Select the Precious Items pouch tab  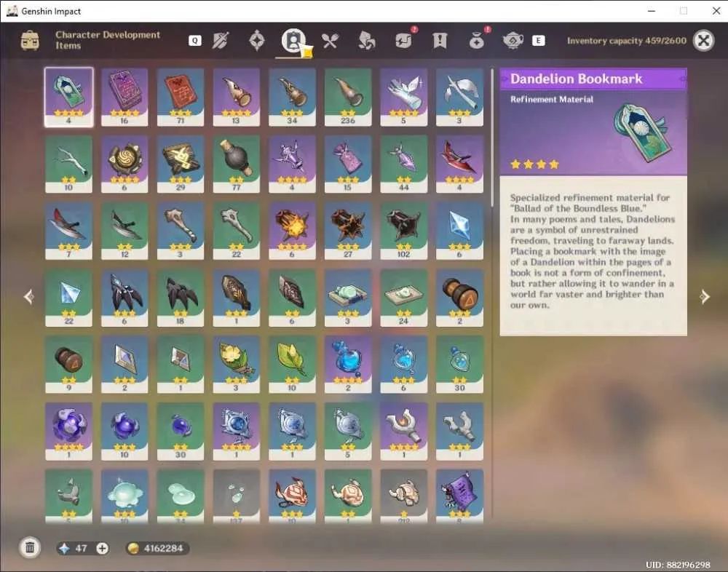pyautogui.click(x=477, y=40)
